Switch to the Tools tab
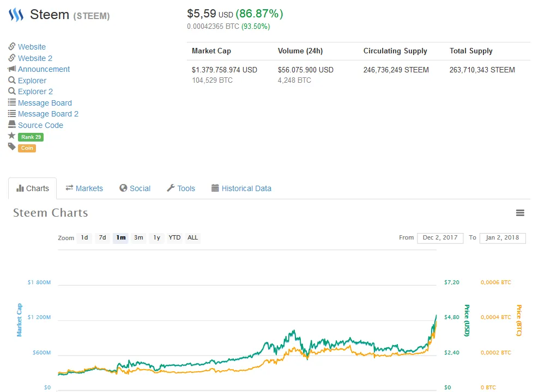The height and width of the screenshot is (392, 545). click(x=181, y=188)
